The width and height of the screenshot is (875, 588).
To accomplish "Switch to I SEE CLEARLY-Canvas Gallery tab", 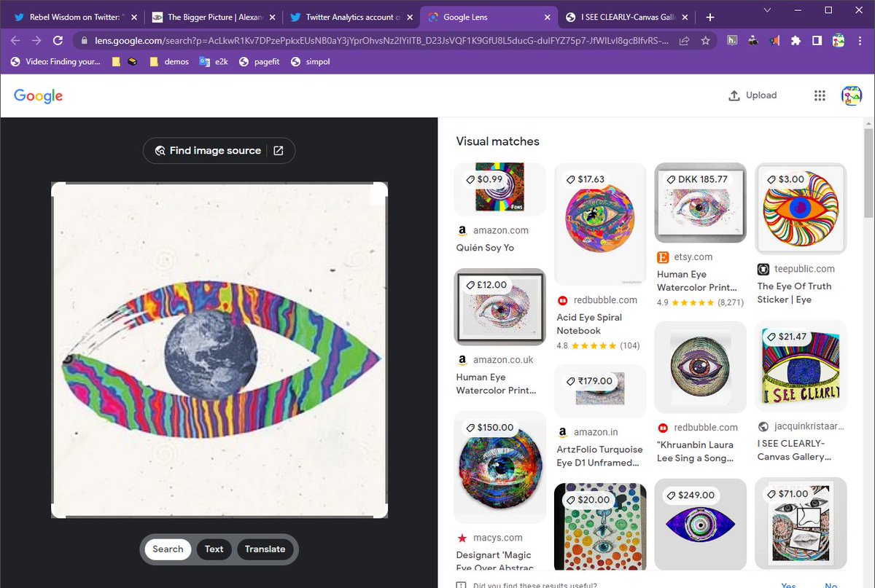I will click(x=627, y=17).
